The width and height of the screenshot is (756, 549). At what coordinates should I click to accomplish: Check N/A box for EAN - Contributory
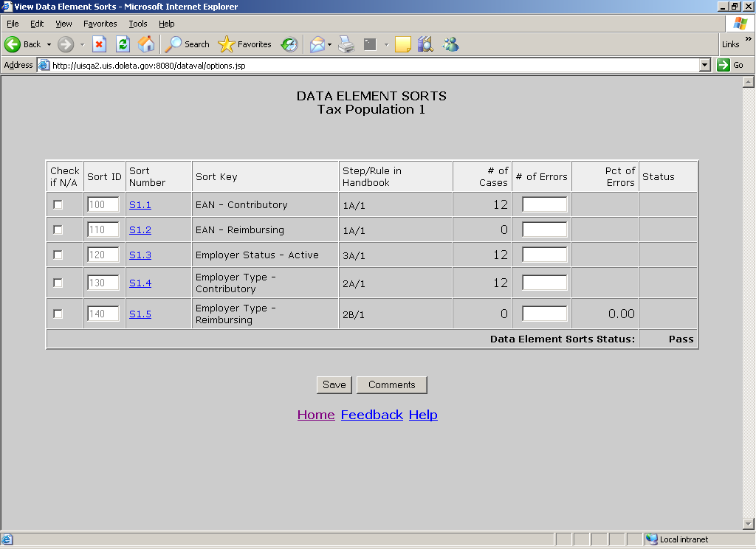[x=58, y=205]
